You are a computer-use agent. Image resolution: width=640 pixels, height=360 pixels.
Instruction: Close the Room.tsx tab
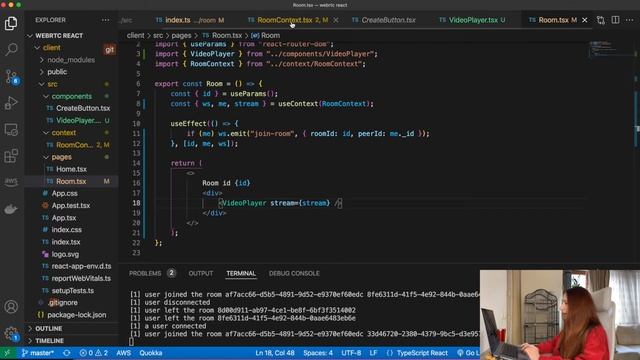pyautogui.click(x=584, y=20)
